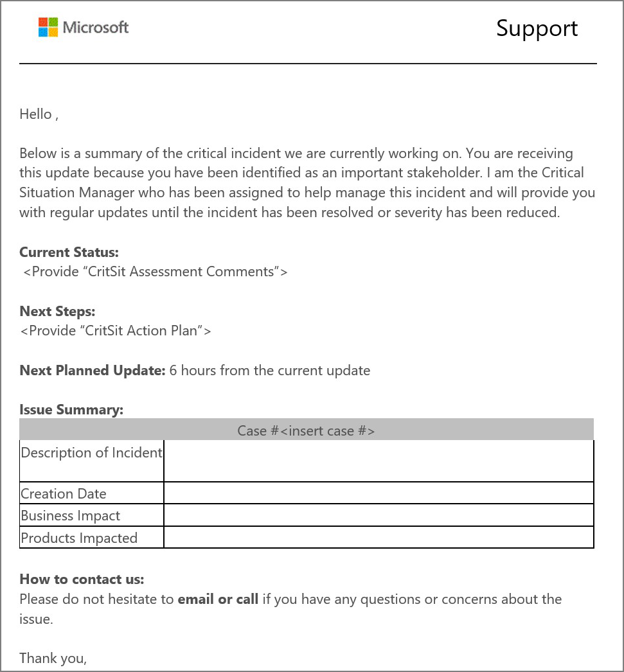
Task: Select the Support header text
Action: [x=537, y=29]
